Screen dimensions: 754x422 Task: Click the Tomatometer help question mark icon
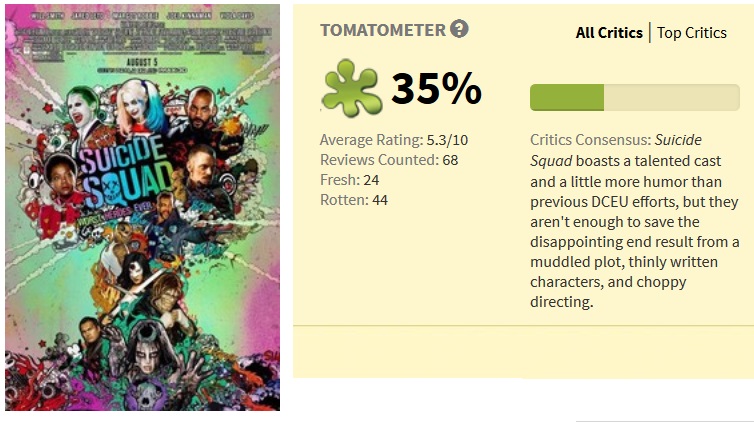(x=459, y=29)
